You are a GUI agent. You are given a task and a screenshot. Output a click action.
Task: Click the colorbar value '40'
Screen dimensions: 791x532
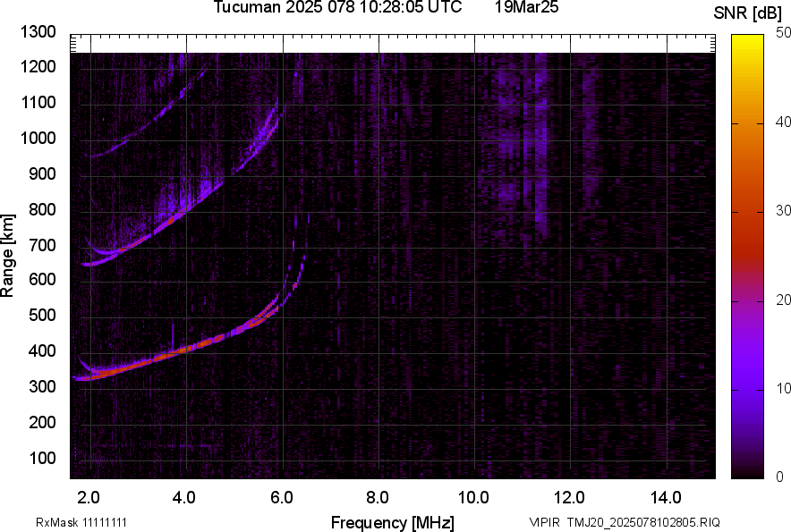784,122
